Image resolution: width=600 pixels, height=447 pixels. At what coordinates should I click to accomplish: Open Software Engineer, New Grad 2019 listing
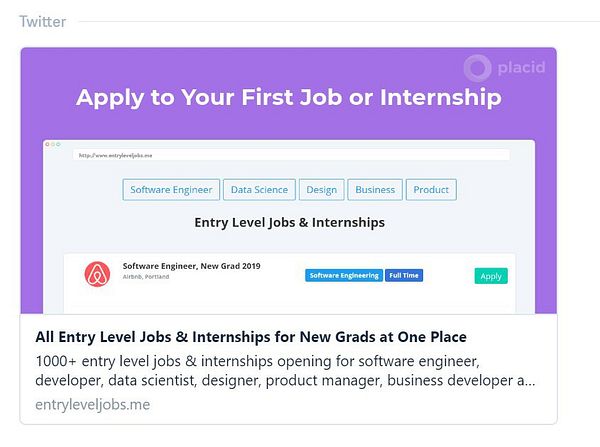189,266
